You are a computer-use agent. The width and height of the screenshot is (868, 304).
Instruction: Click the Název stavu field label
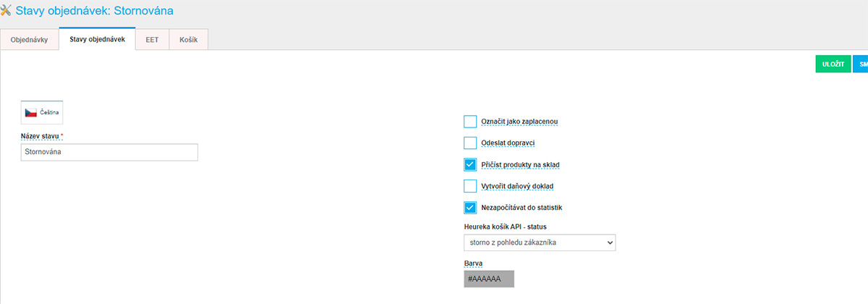click(42, 136)
